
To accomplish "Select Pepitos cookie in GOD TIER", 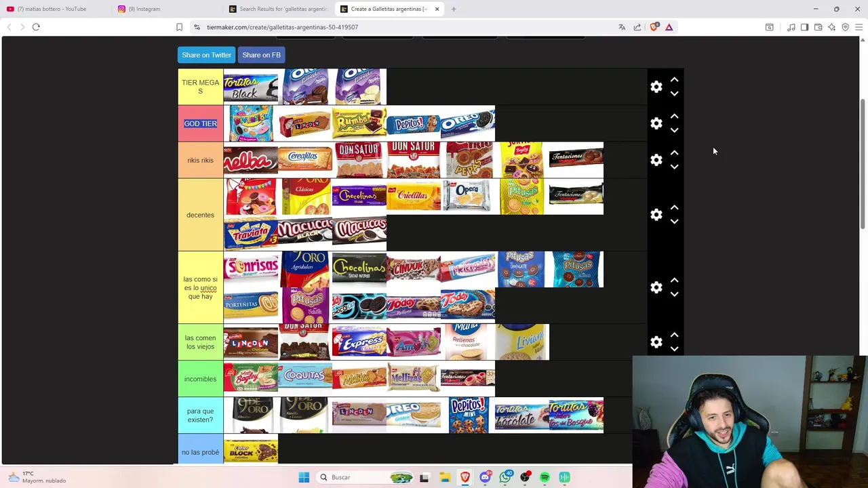I will pyautogui.click(x=414, y=123).
